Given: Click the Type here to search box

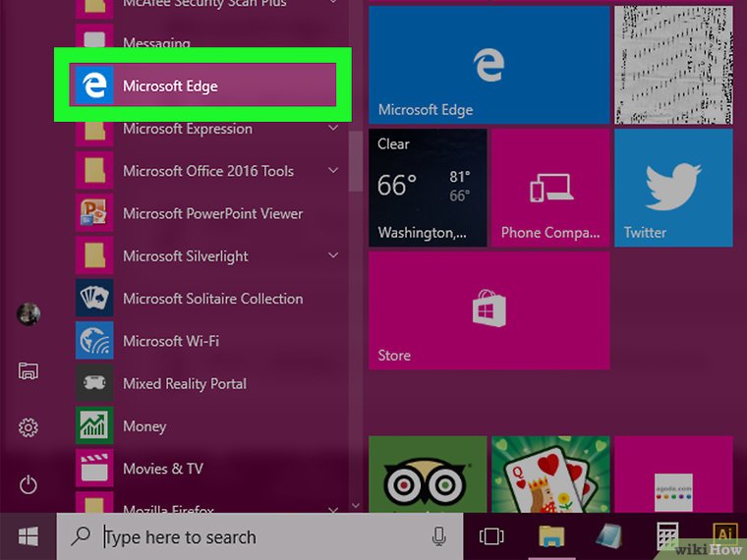Looking at the screenshot, I should coord(259,536).
